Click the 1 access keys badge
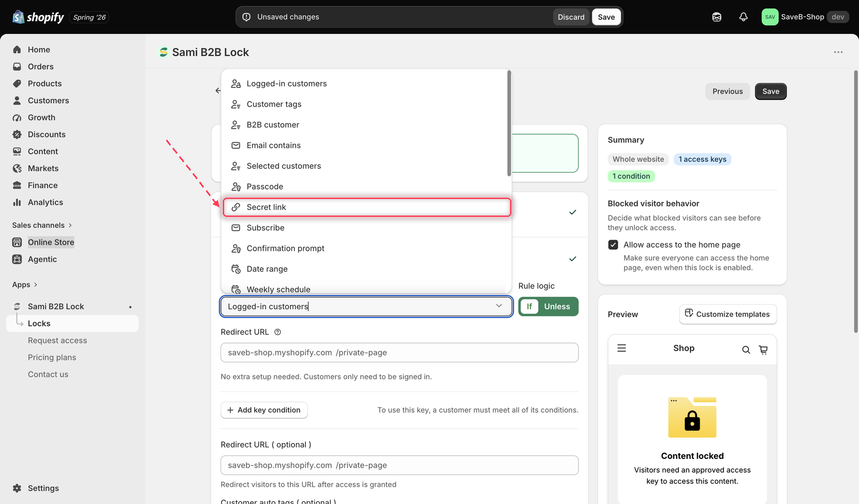Screen dimensions: 859x504 [x=702, y=159]
